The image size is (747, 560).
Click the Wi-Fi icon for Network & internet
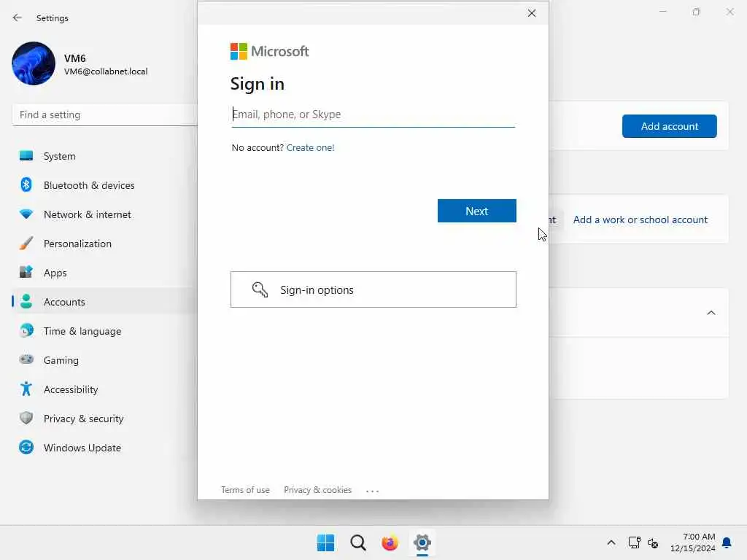[x=26, y=214]
